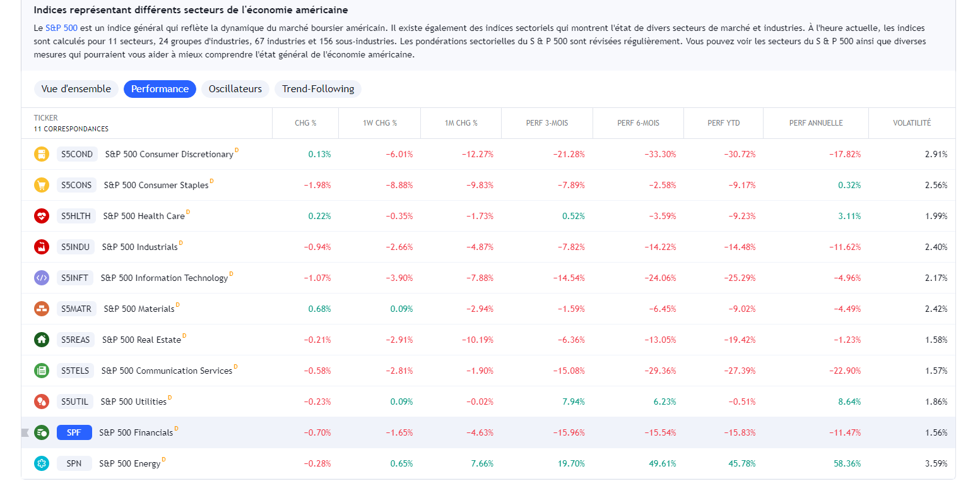Click the TICKER column header

click(46, 118)
